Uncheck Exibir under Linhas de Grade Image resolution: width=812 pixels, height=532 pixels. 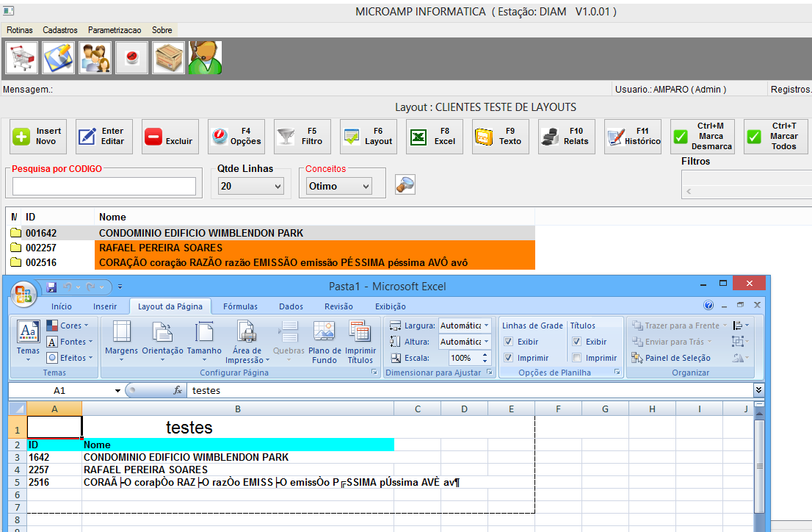click(x=509, y=342)
